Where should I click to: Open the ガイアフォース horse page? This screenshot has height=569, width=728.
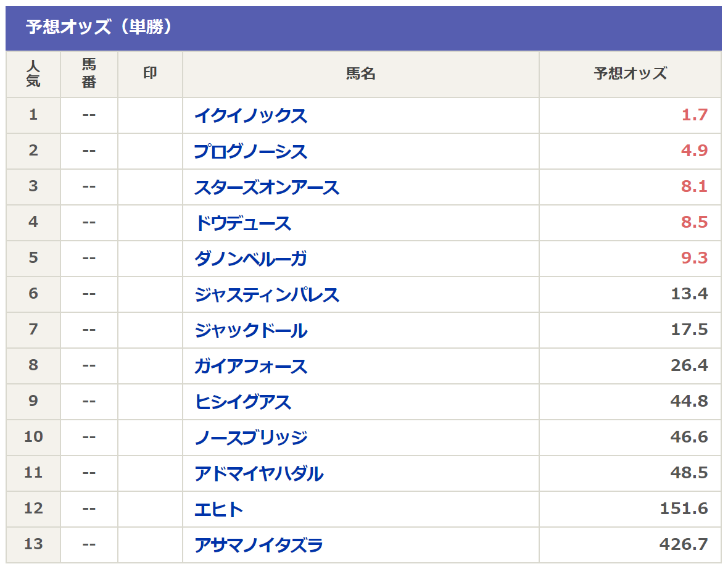click(250, 365)
